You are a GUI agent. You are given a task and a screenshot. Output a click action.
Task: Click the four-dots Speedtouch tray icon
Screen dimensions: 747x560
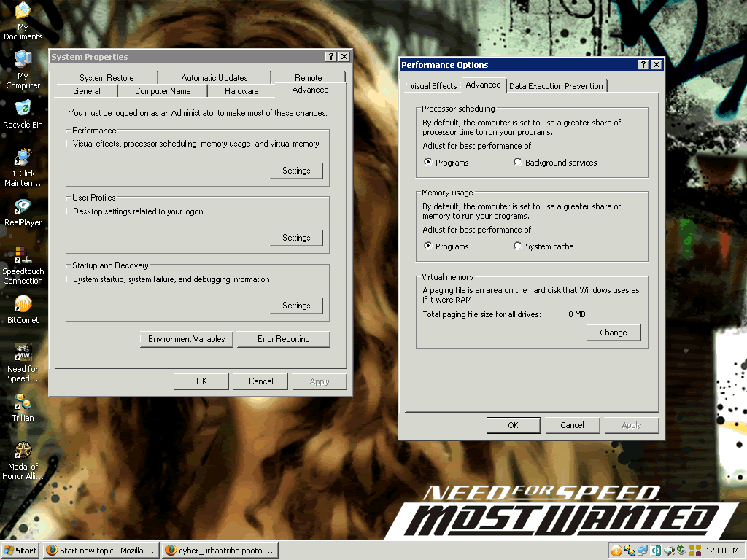695,551
